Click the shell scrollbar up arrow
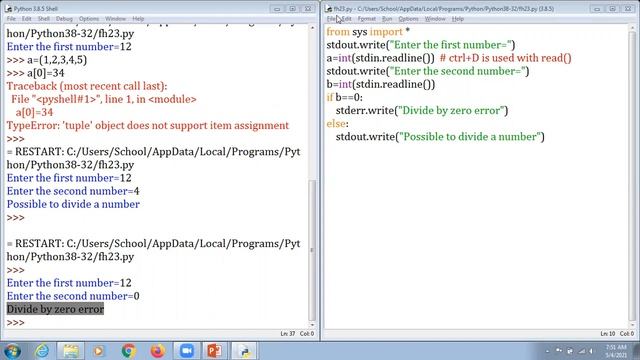The height and width of the screenshot is (360, 640). (x=312, y=28)
